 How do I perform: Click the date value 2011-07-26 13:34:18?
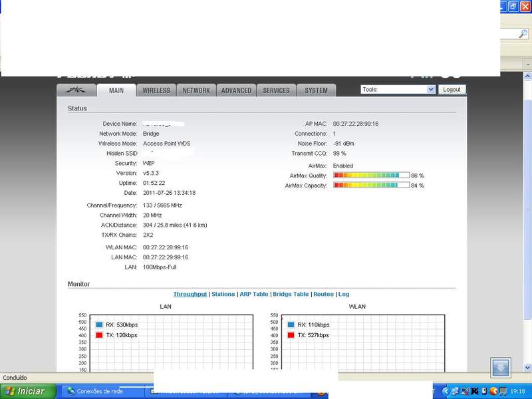[x=169, y=193]
